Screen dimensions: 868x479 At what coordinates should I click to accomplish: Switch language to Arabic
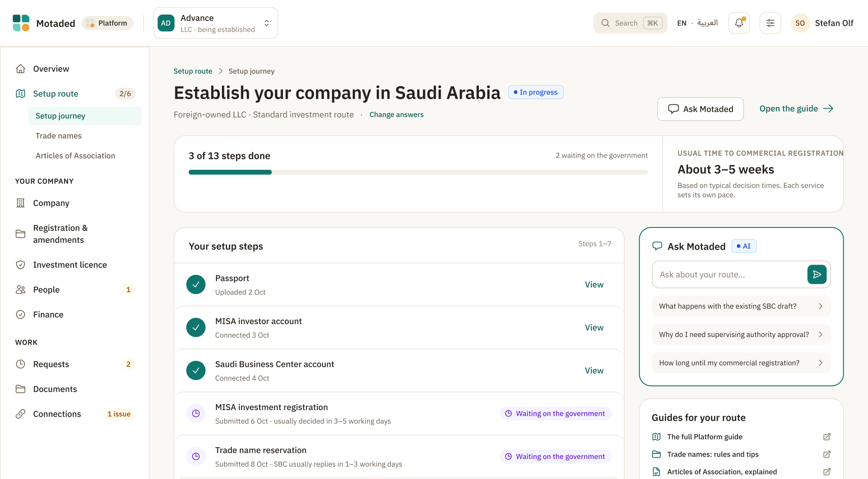click(x=707, y=23)
